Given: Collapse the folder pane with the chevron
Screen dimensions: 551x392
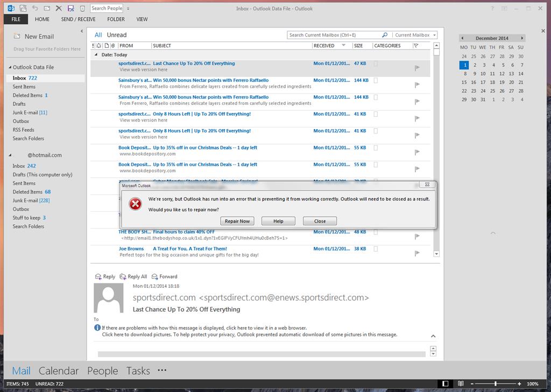Looking at the screenshot, I should click(x=82, y=31).
